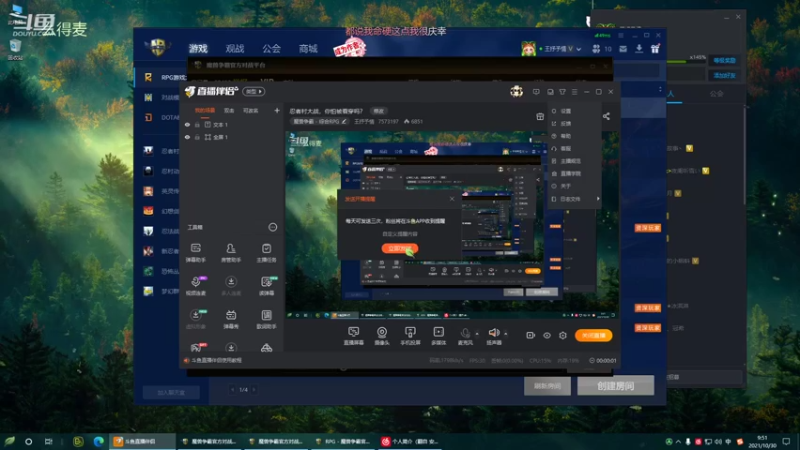Open Microsoft Edge from the taskbar
Image resolution: width=800 pixels, height=450 pixels.
pos(98,441)
